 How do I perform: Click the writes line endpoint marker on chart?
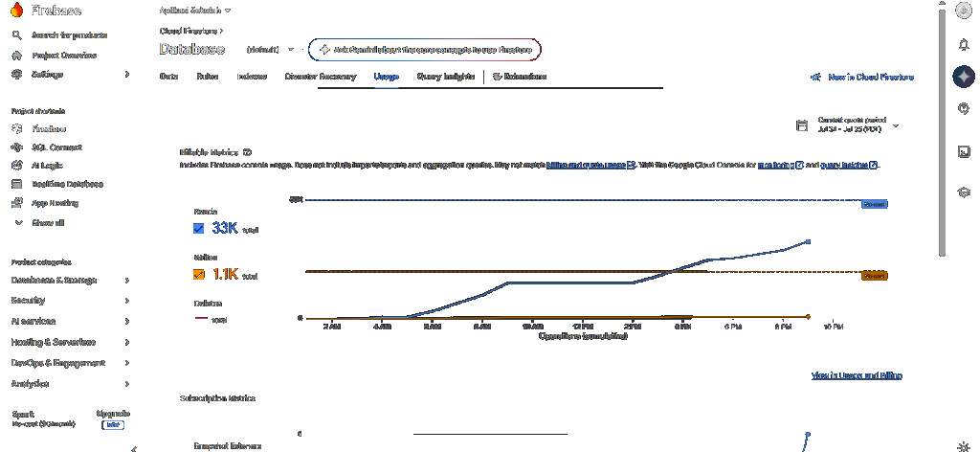[808, 316]
